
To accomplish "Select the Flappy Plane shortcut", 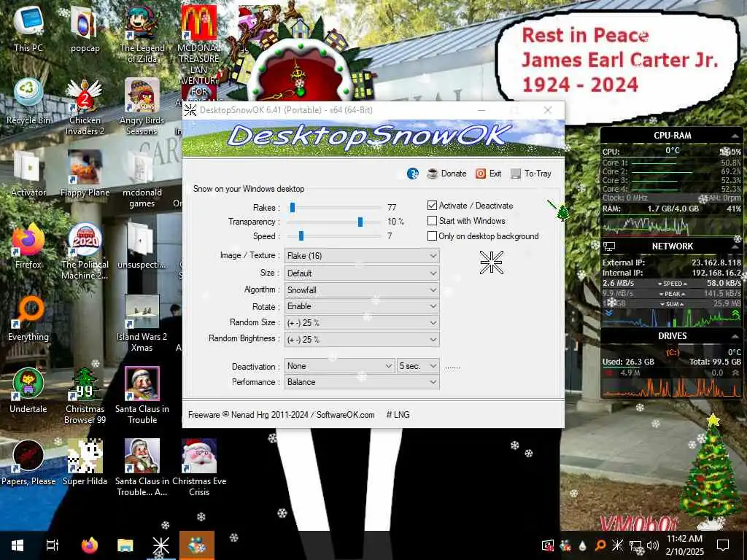I will tap(85, 174).
